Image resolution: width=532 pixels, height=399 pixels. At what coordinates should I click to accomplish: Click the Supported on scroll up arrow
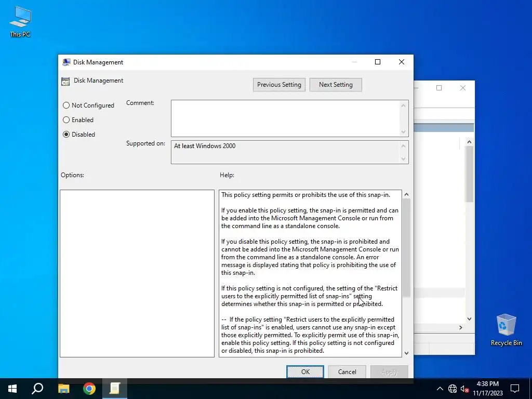[403, 146]
